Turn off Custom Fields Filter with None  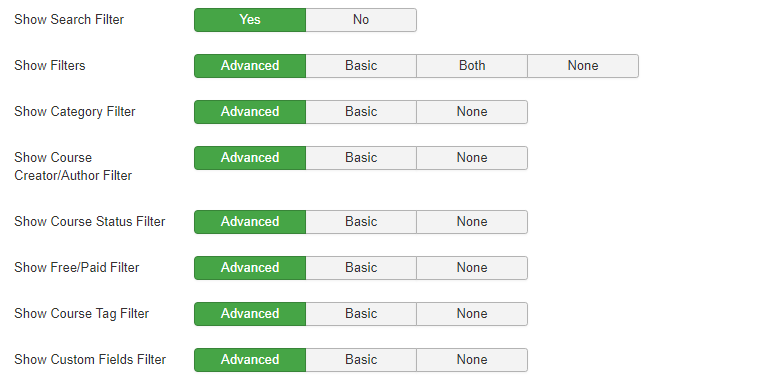(x=472, y=360)
